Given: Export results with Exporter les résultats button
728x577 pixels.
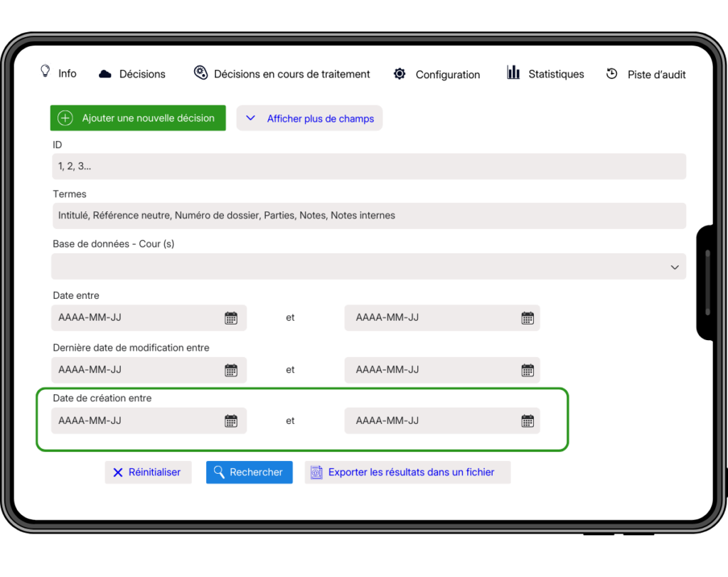Looking at the screenshot, I should (407, 472).
